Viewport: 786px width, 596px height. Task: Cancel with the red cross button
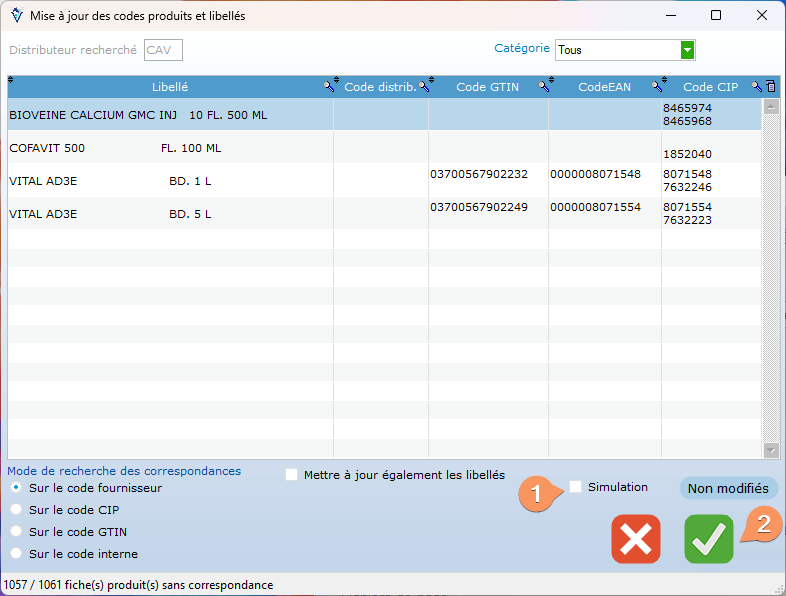[636, 539]
